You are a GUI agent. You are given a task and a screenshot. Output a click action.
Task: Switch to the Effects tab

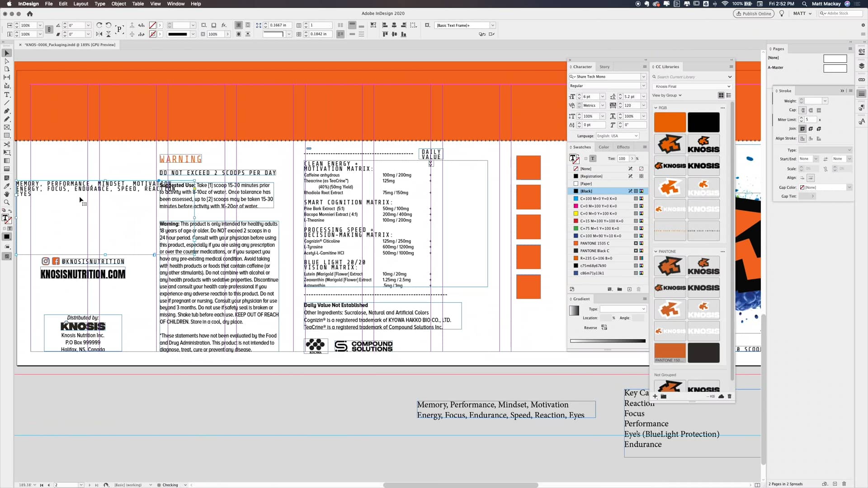623,147
